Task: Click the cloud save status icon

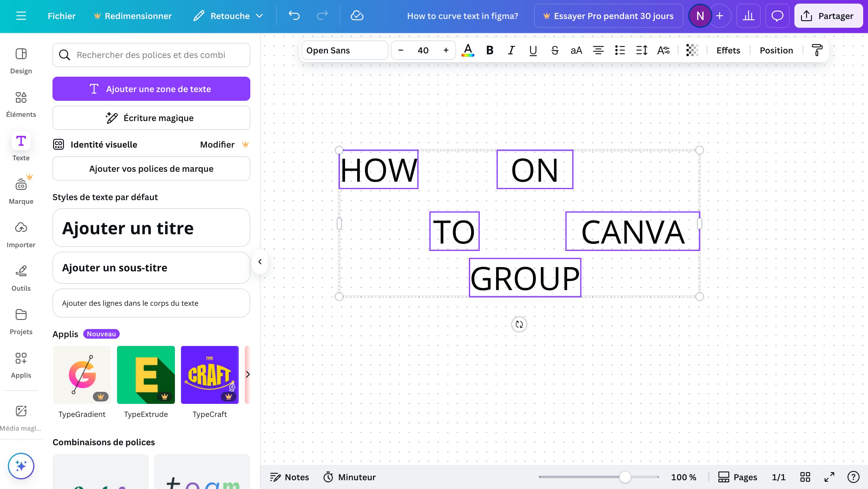Action: pos(357,16)
